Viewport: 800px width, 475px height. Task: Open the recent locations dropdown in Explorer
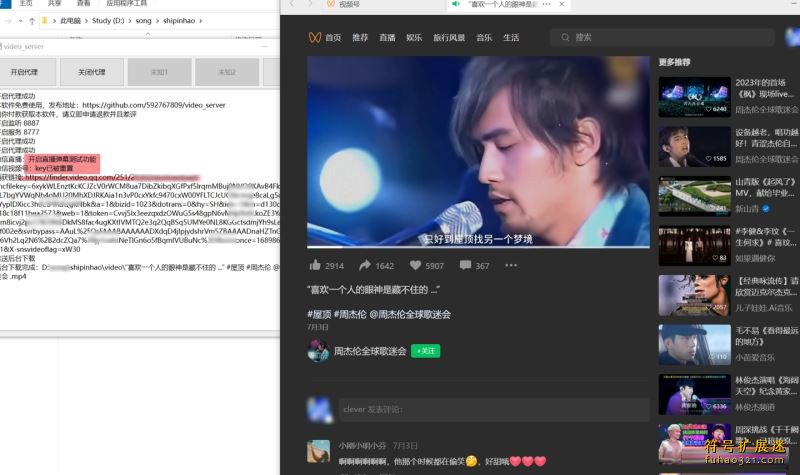pyautogui.click(x=20, y=21)
